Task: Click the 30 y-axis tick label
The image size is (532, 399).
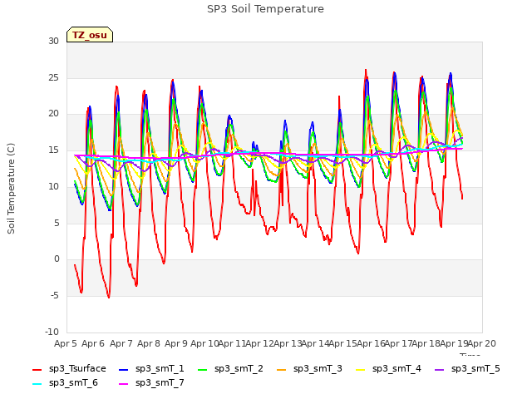Action: [x=53, y=41]
